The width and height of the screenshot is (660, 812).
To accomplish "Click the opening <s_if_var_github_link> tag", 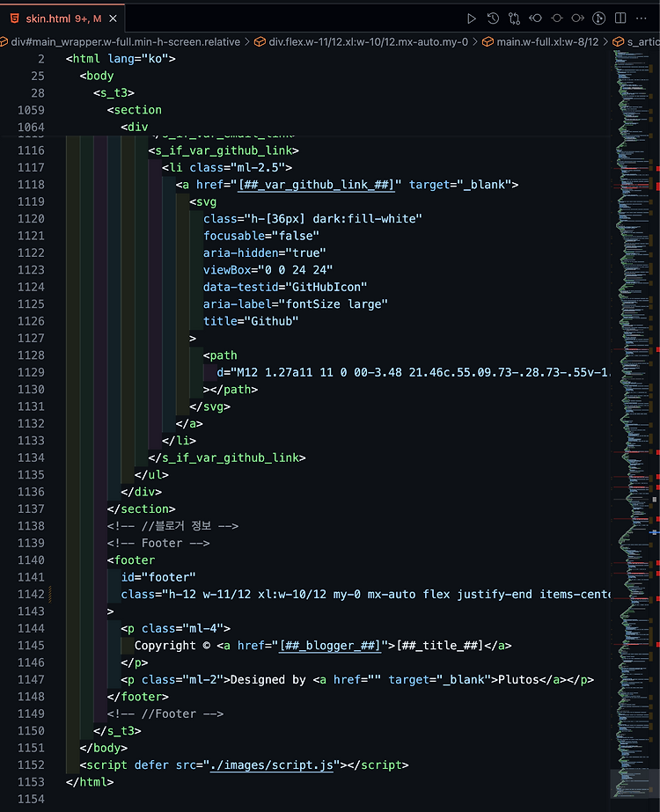I will point(224,150).
